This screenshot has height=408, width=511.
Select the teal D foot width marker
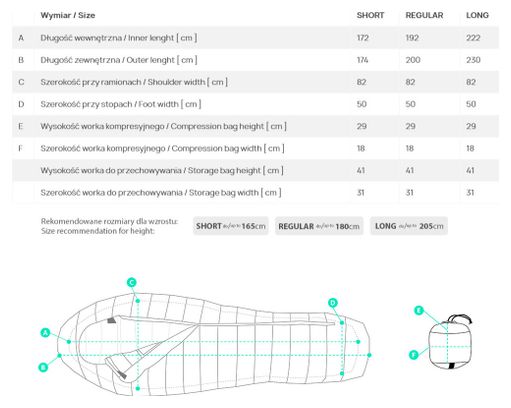[333, 303]
